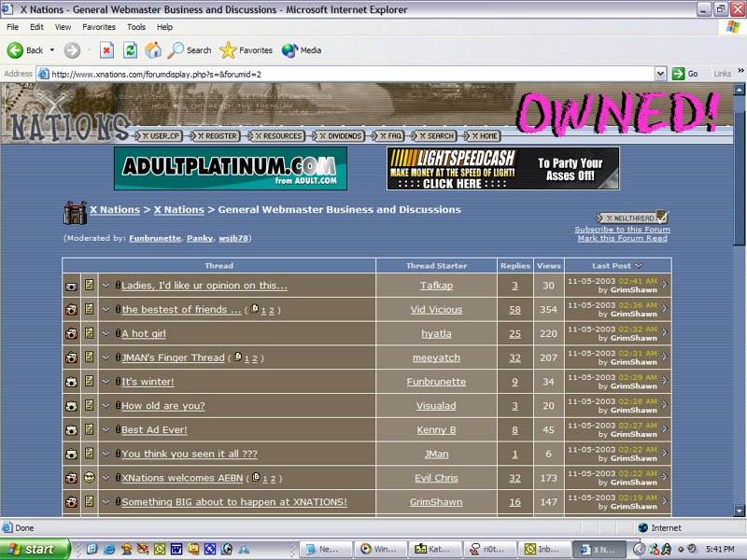Expand the Back button history dropdown
Viewport: 747px width, 560px height.
coord(52,50)
